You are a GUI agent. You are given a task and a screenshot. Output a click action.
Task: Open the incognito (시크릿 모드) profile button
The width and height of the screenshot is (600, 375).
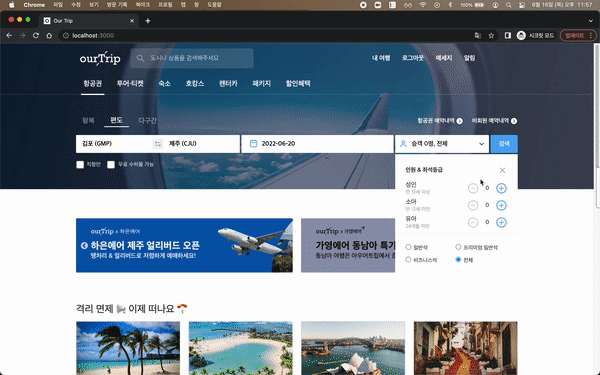click(x=535, y=36)
